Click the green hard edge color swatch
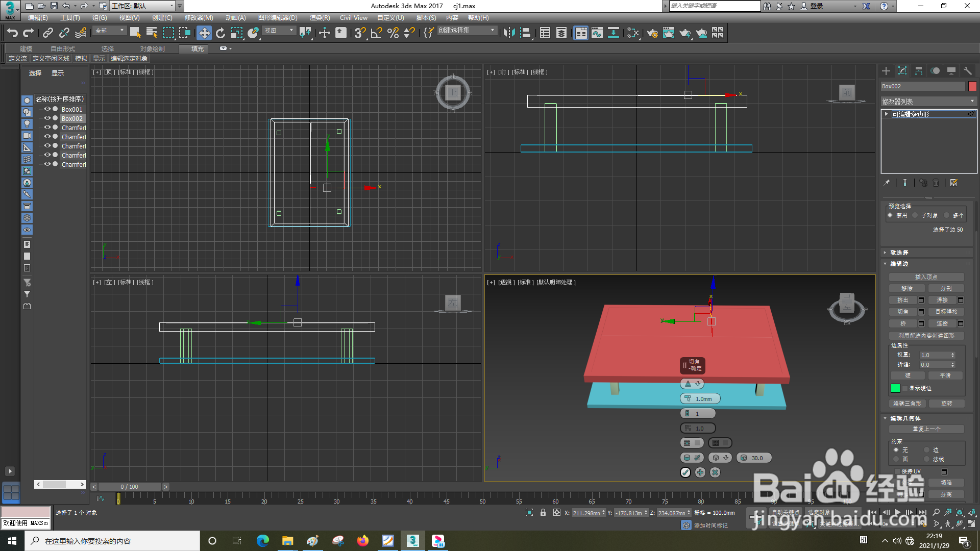The height and width of the screenshot is (552, 980). [x=895, y=389]
